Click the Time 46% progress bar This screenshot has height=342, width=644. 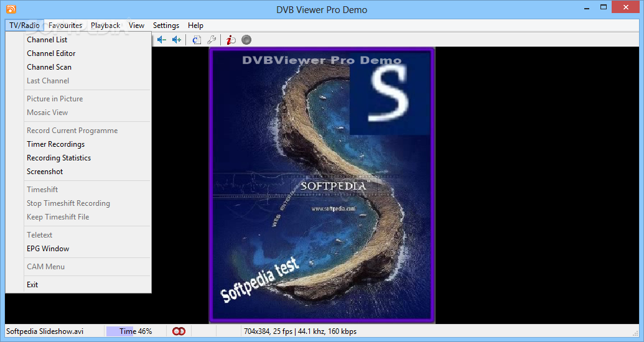pyautogui.click(x=136, y=331)
